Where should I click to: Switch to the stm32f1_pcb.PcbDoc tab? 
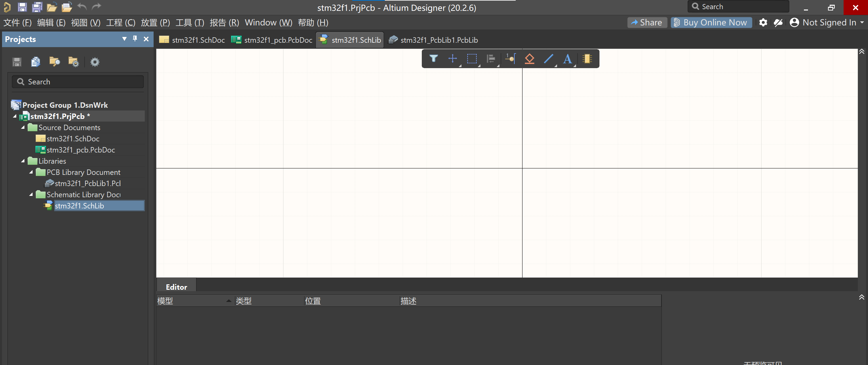click(272, 40)
